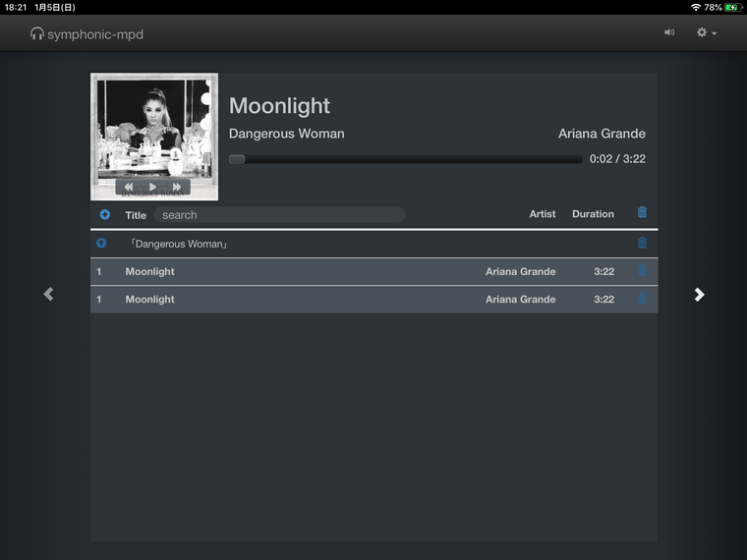Screen dimensions: 747x560
Task: Click the song progress bar
Action: coord(405,159)
